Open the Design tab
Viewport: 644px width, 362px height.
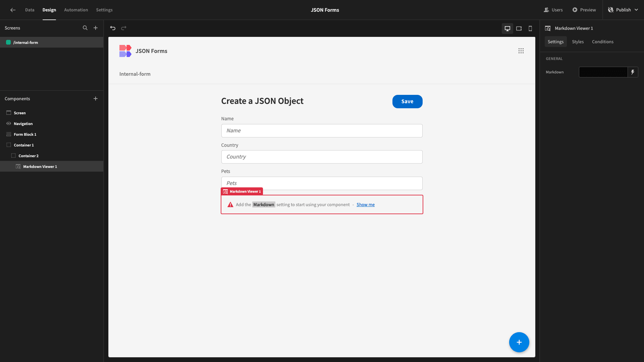pyautogui.click(x=49, y=10)
